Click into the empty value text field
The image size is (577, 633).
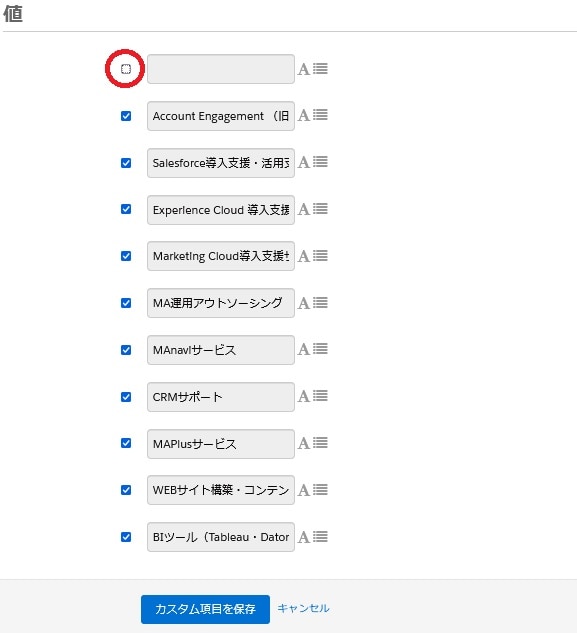[221, 69]
